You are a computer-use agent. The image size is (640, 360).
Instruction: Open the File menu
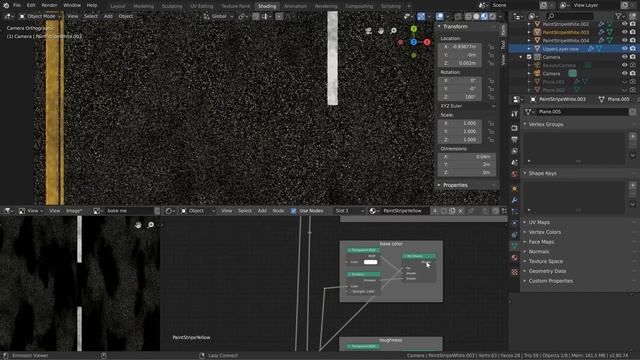tap(17, 5)
